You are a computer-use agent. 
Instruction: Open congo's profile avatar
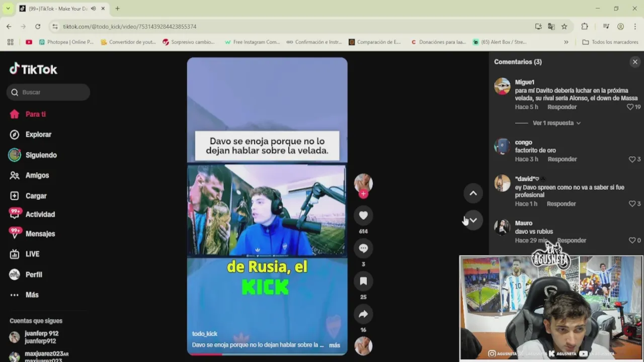tap(502, 146)
